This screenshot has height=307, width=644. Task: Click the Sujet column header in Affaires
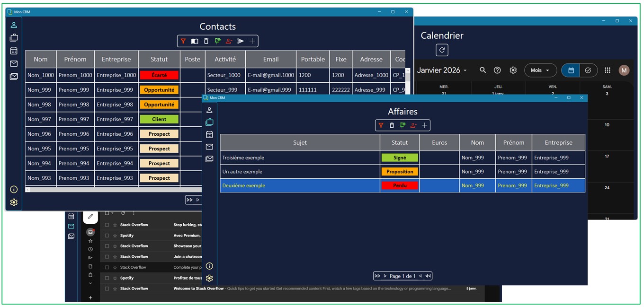tap(300, 142)
